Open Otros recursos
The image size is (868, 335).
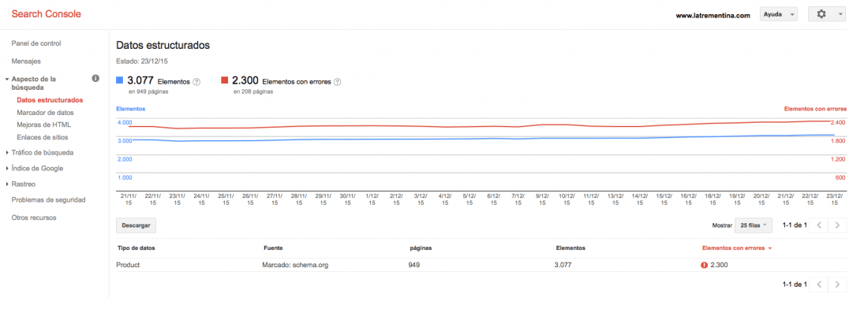34,218
